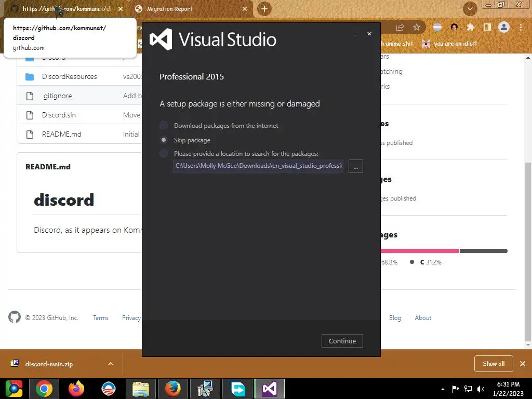
Task: Open the blue arrow app in taskbar
Action: pyautogui.click(x=237, y=389)
